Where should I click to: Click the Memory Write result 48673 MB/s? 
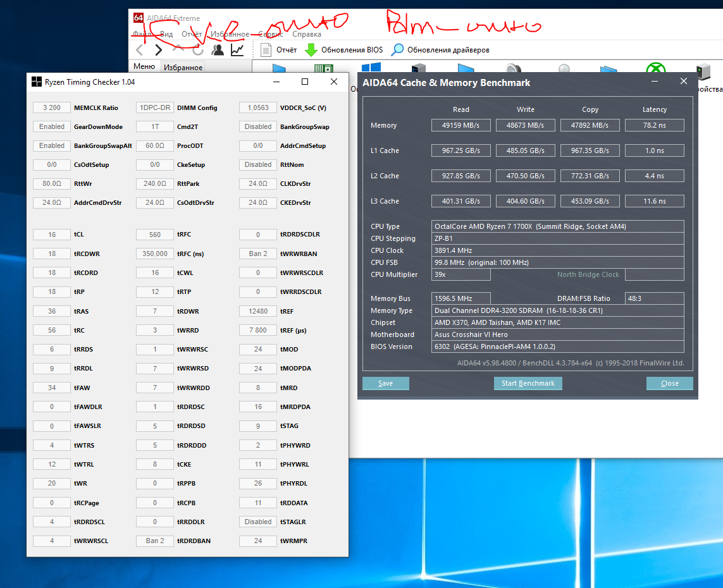(525, 125)
